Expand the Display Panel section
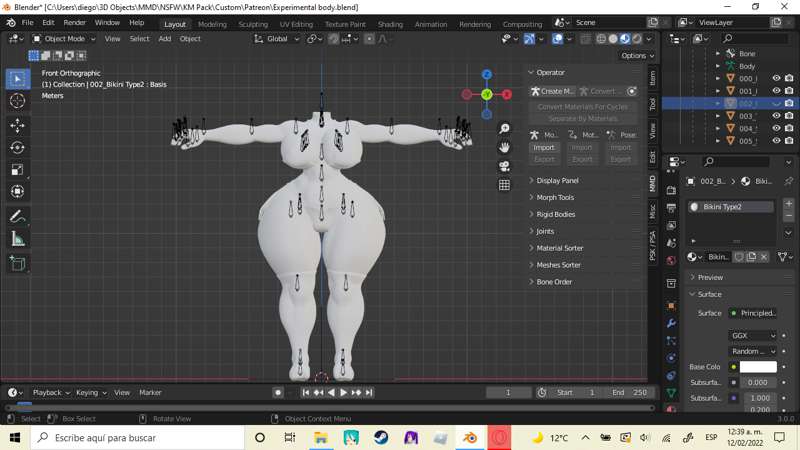Image resolution: width=800 pixels, height=450 pixels. (x=557, y=181)
